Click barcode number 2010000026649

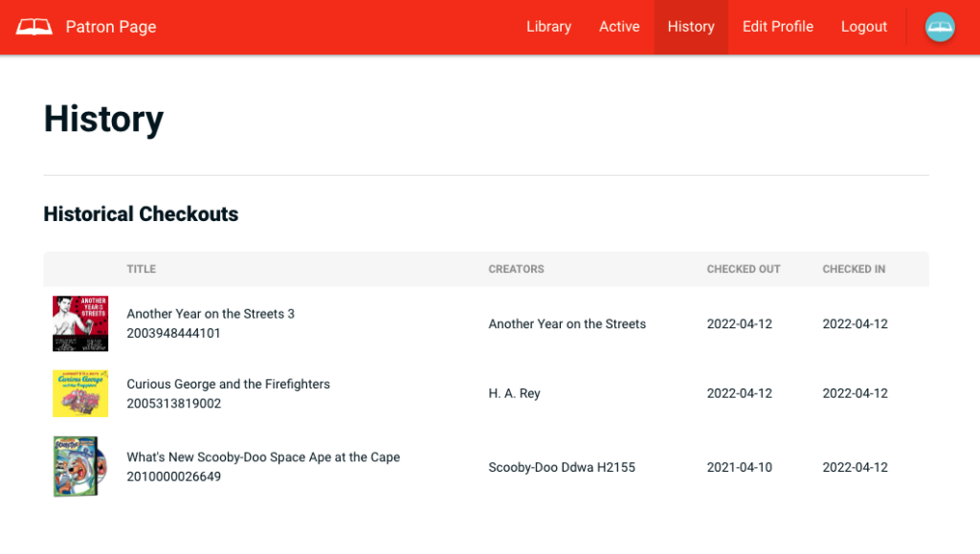point(173,476)
